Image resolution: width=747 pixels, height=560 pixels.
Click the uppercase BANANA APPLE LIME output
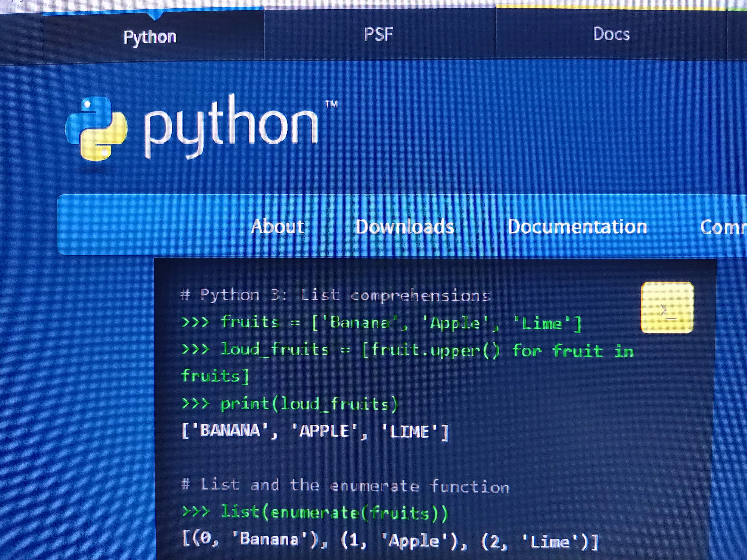(x=315, y=431)
